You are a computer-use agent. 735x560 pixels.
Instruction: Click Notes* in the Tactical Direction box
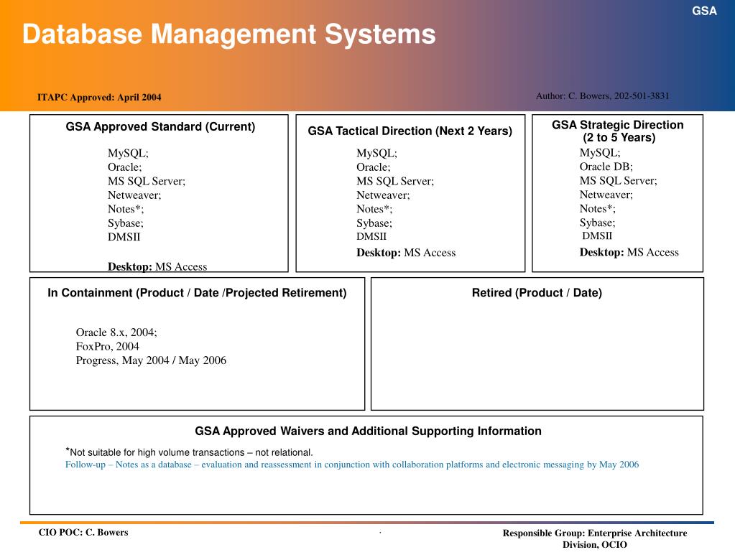coord(374,209)
